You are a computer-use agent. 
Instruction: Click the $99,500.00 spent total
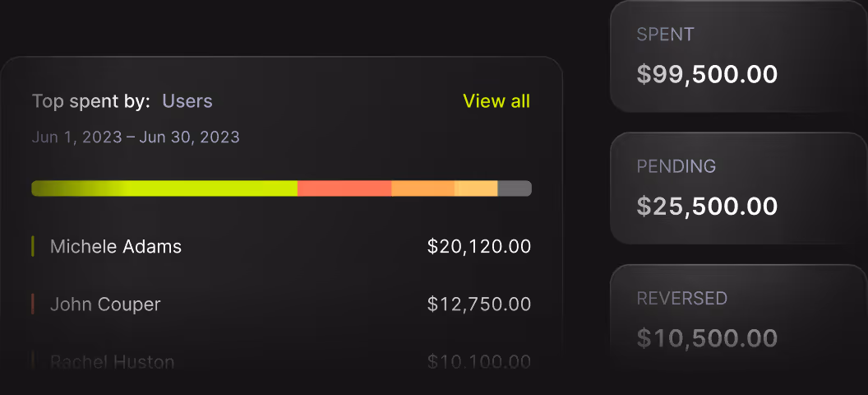click(707, 74)
